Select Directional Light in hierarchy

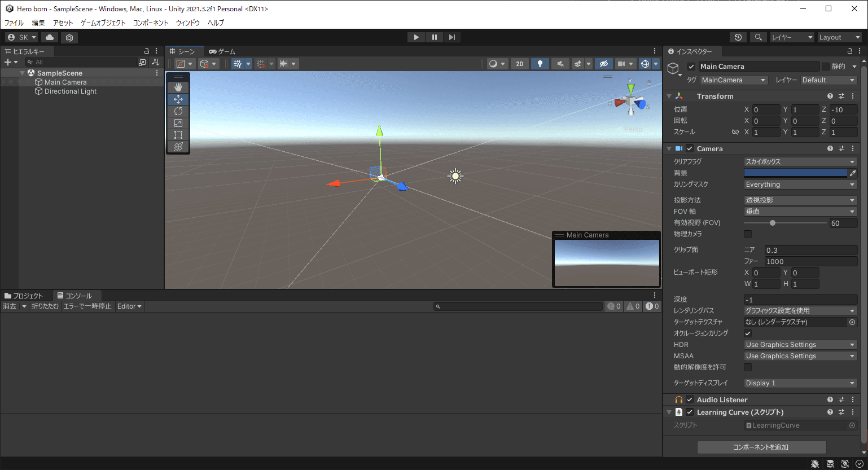pos(71,91)
